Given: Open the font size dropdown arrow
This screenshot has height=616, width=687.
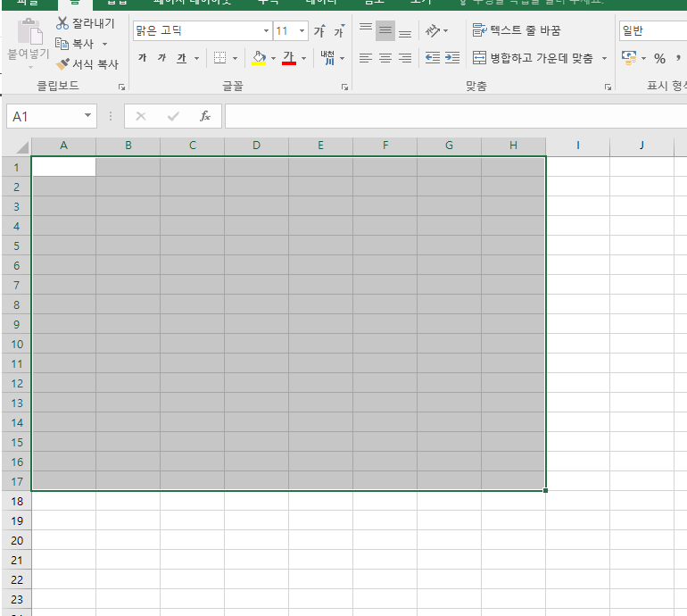Looking at the screenshot, I should pyautogui.click(x=302, y=30).
